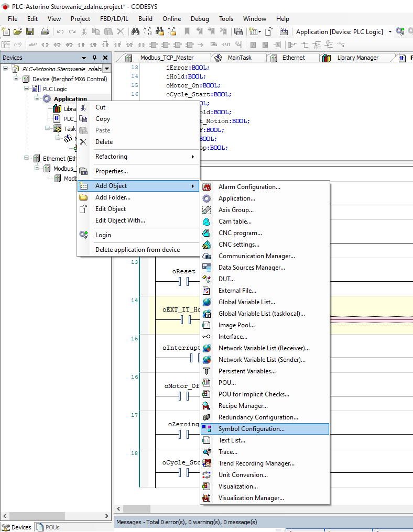Click the Axis Group icon
413x532 pixels.
point(207,210)
